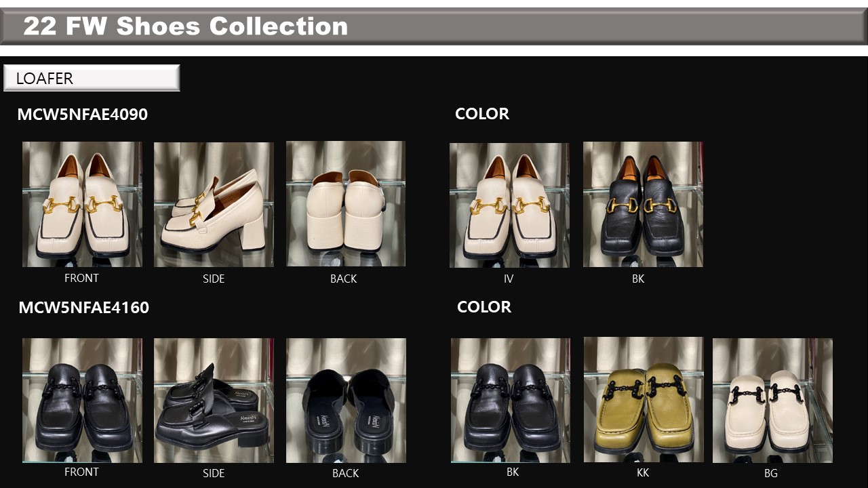Viewport: 868px width, 488px height.
Task: Click the SIDE caption under the ivory loafer
Action: [214, 279]
